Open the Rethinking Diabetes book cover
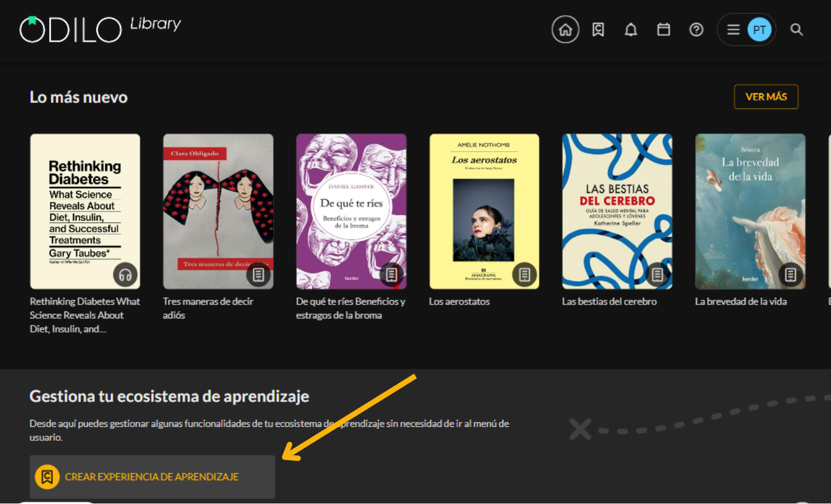 click(x=85, y=212)
